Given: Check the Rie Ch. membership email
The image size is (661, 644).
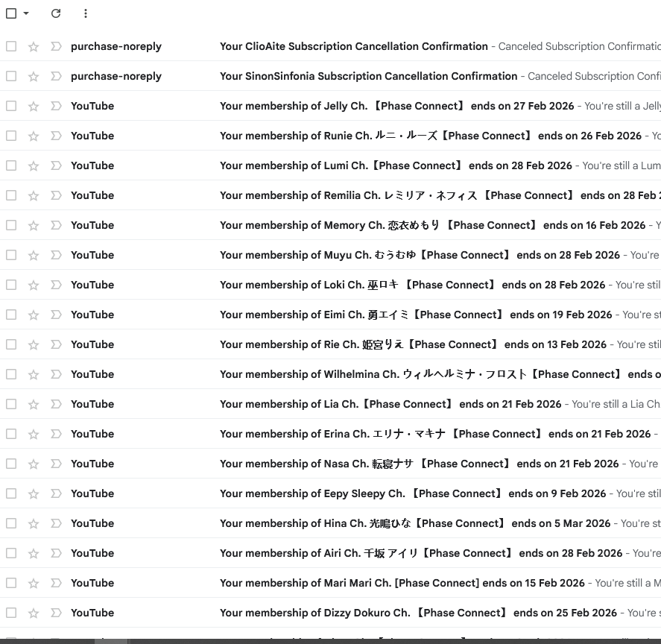Looking at the screenshot, I should [11, 344].
